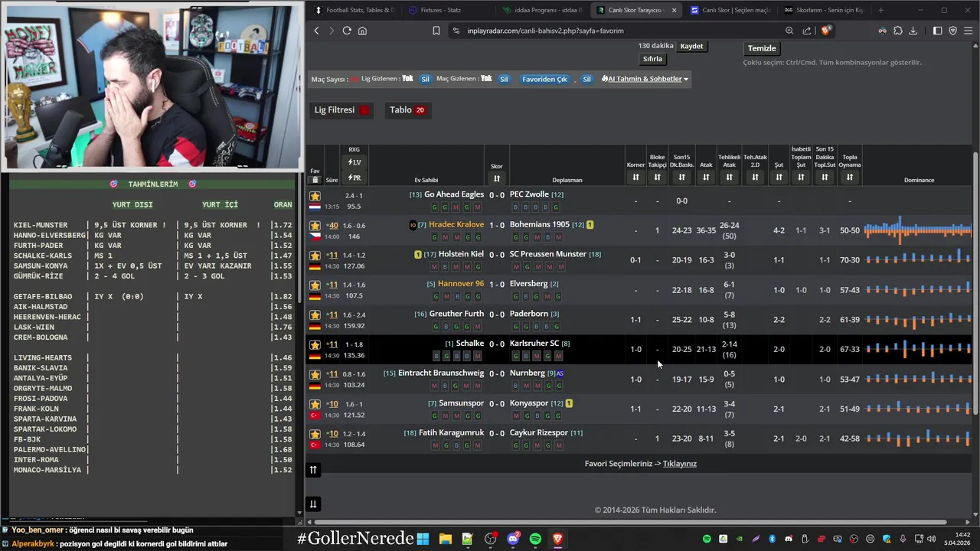This screenshot has height=551, width=980.
Task: Unfavorite the Samsunspor match star
Action: click(x=315, y=404)
